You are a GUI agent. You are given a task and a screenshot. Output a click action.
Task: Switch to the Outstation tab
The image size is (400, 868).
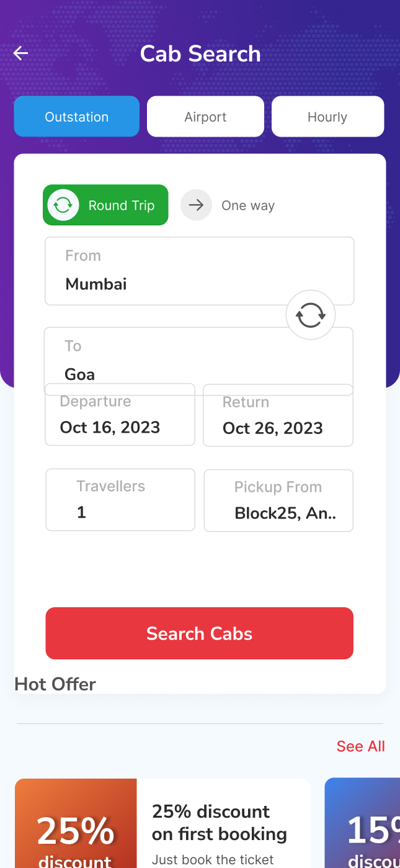77,117
